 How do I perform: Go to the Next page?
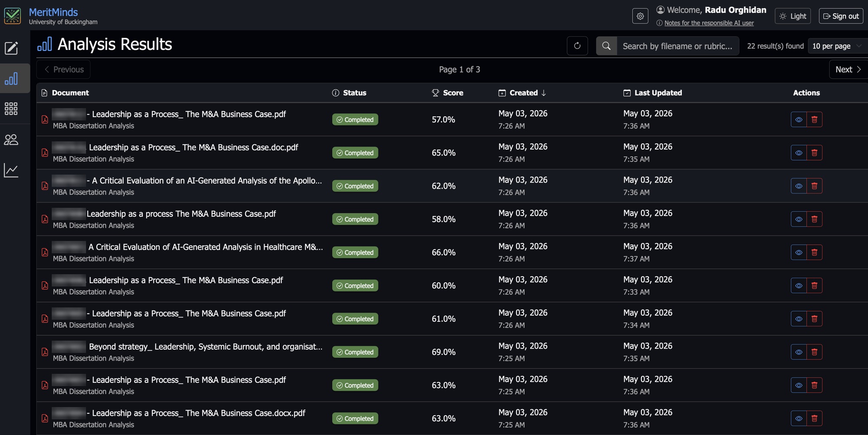(x=848, y=69)
